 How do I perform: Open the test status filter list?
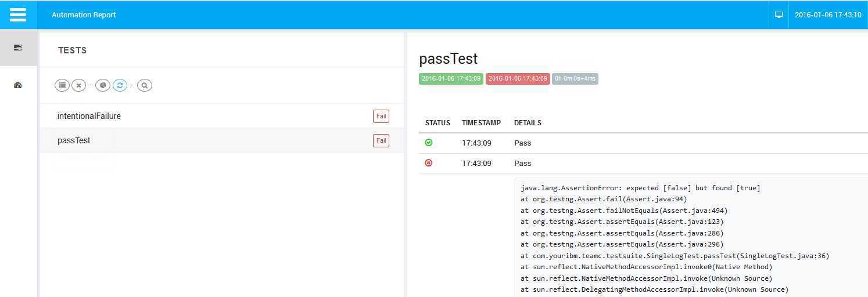62,85
